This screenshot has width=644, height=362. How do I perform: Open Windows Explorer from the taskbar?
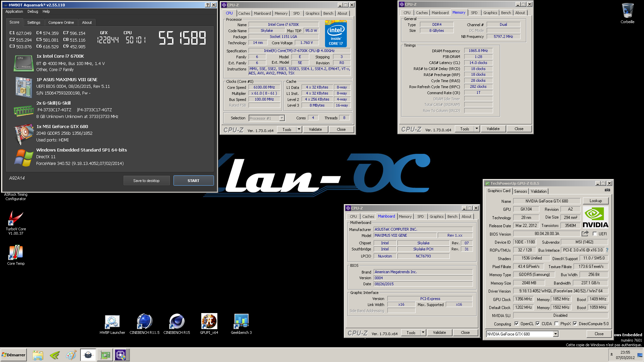38,355
